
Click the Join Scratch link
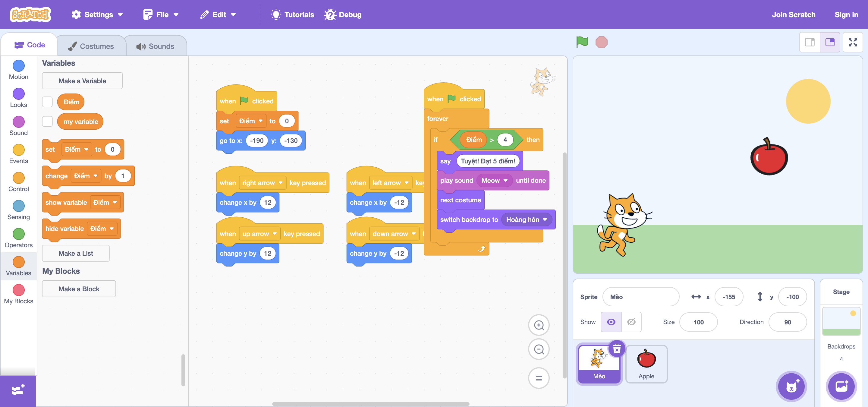click(x=793, y=14)
